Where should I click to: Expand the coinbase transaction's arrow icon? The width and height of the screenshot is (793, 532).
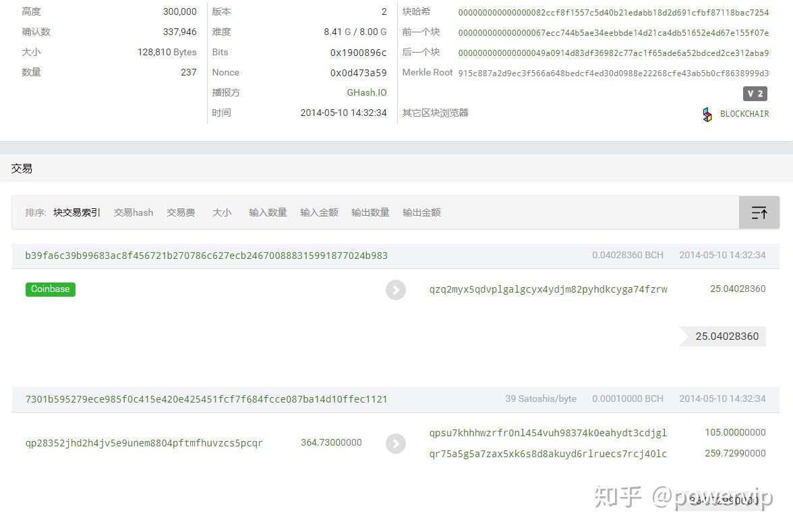(x=396, y=289)
